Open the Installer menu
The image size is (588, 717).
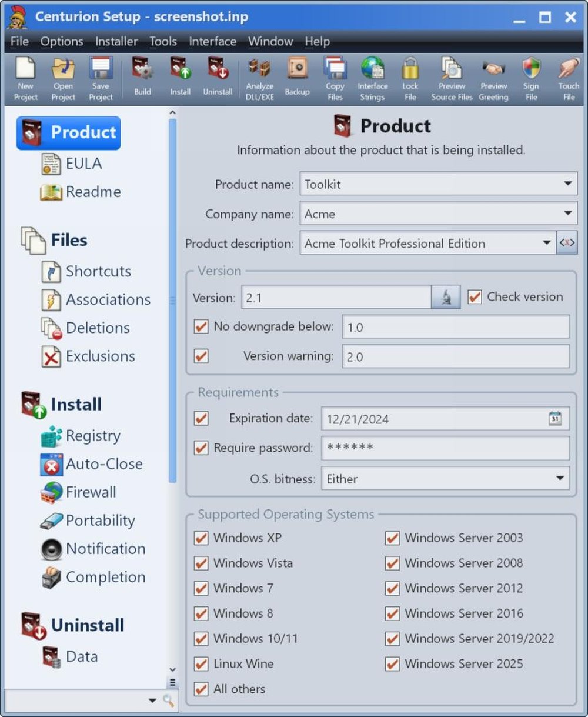coord(116,42)
